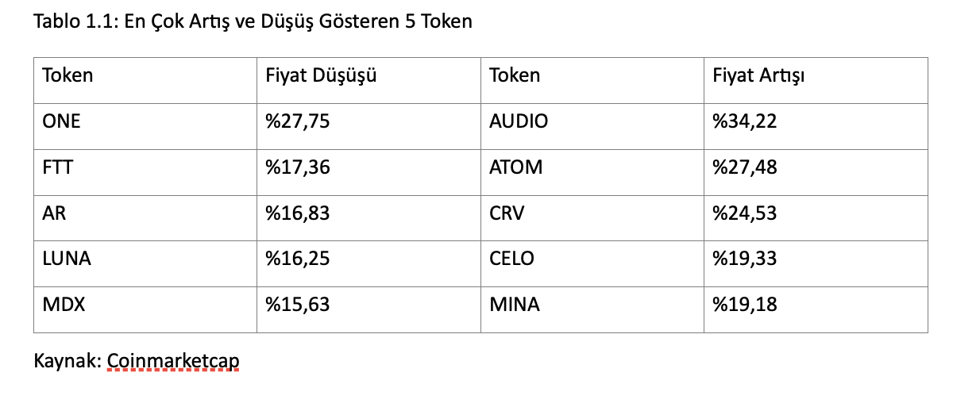Click the 'Fiyat Düşüşü' header cell
This screenshot has height=411, width=980.
(368, 80)
